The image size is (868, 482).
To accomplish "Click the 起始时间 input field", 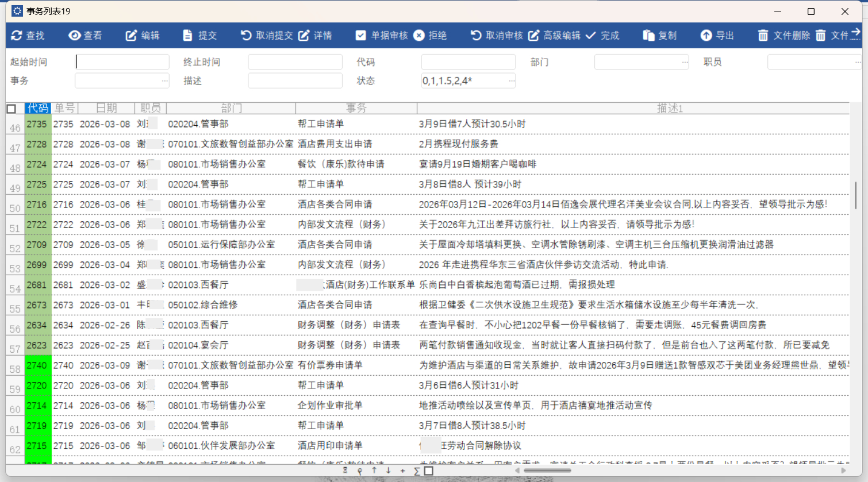I will [122, 62].
